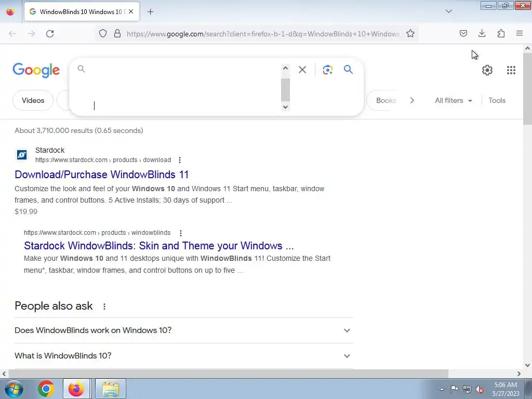Go forward to next page

(x=31, y=34)
